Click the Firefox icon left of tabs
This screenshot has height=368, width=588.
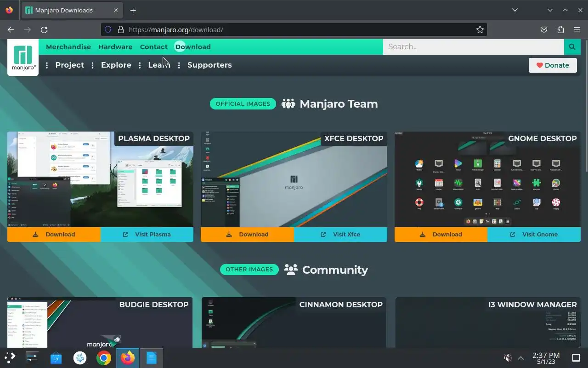[9, 10]
